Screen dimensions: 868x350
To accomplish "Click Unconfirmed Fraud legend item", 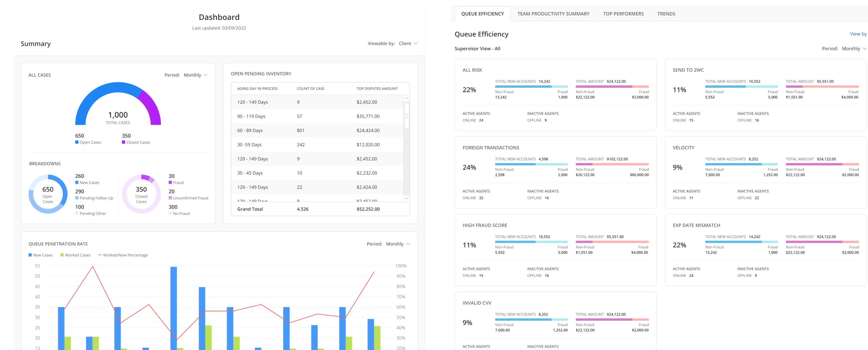I will point(188,198).
